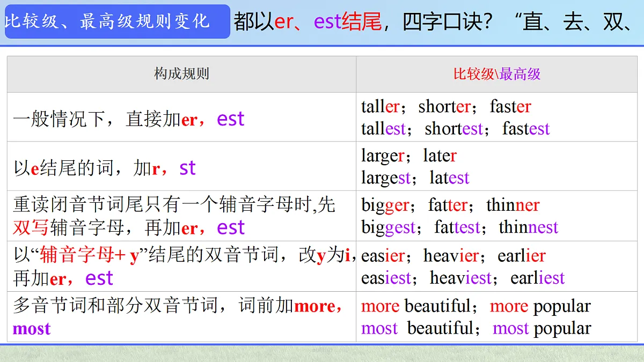Click the example word later
This screenshot has width=644, height=362.
click(x=440, y=156)
